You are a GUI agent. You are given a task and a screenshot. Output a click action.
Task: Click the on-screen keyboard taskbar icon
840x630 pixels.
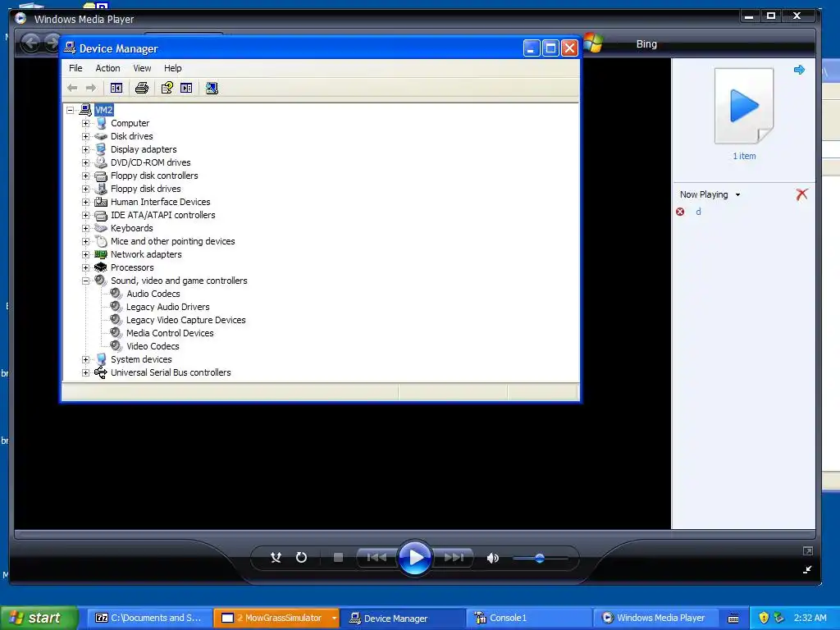(733, 619)
